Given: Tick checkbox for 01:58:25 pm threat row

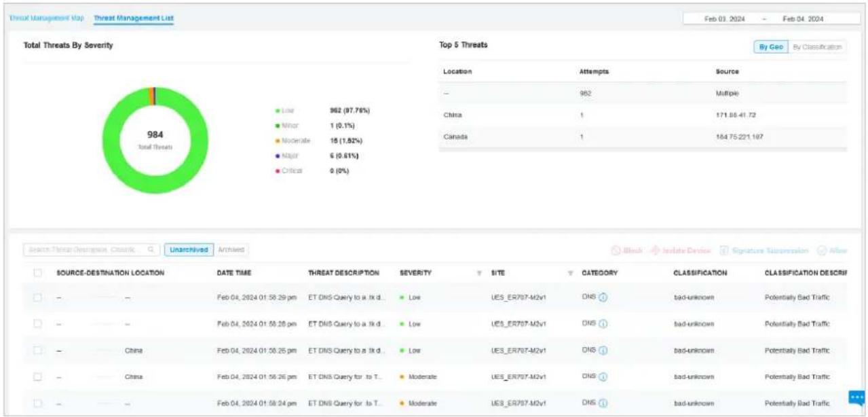Looking at the screenshot, I should [x=38, y=350].
